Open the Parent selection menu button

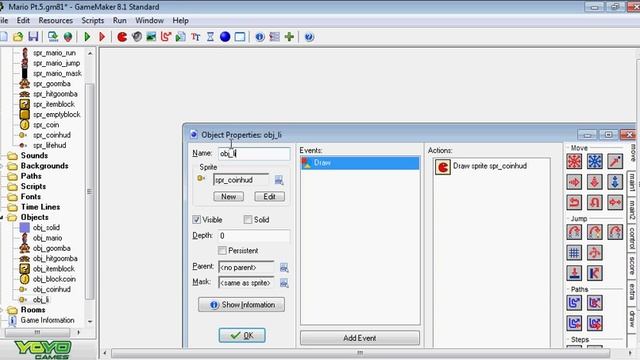pos(284,268)
